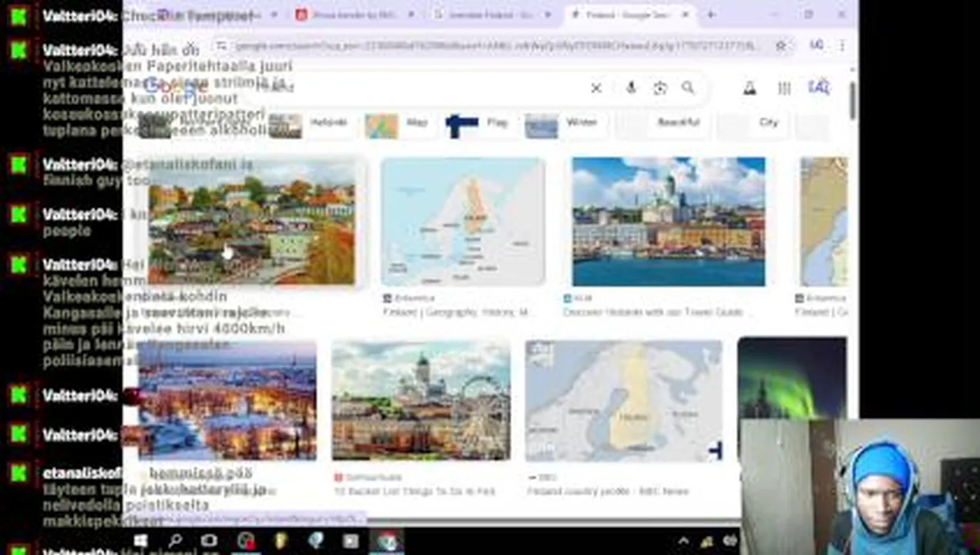The width and height of the screenshot is (980, 555).
Task: Start voice search with microphone icon
Action: click(631, 88)
